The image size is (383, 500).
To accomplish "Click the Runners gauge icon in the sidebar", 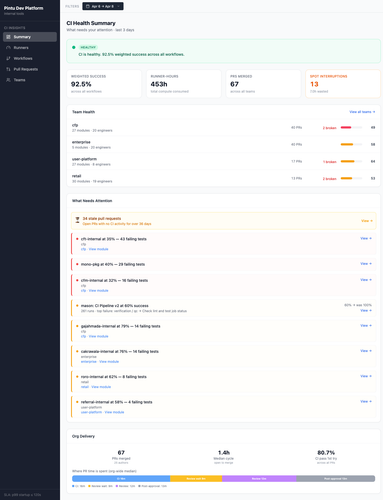I will click(8, 48).
